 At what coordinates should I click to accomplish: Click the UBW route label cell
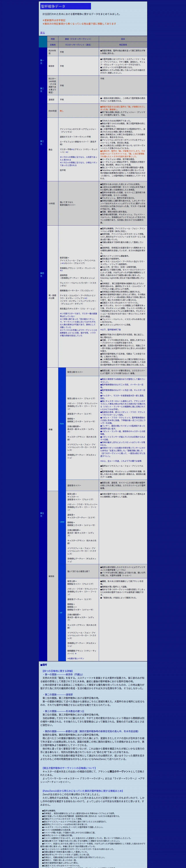click(62, 522)
